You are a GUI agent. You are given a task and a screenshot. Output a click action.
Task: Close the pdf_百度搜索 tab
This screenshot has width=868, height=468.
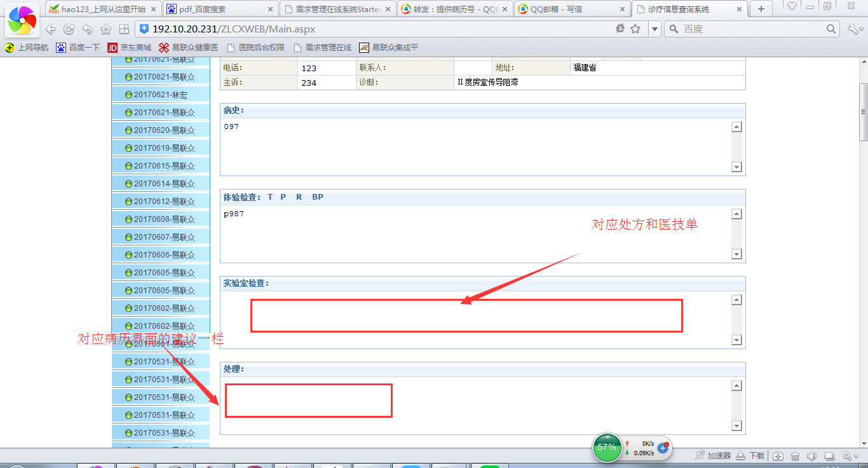point(271,10)
